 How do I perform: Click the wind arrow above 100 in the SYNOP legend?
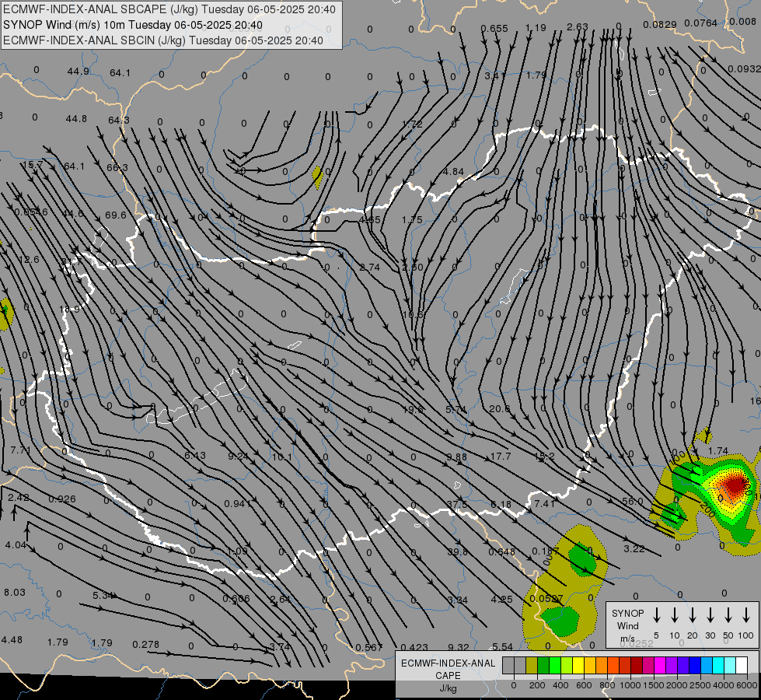pyautogui.click(x=746, y=615)
